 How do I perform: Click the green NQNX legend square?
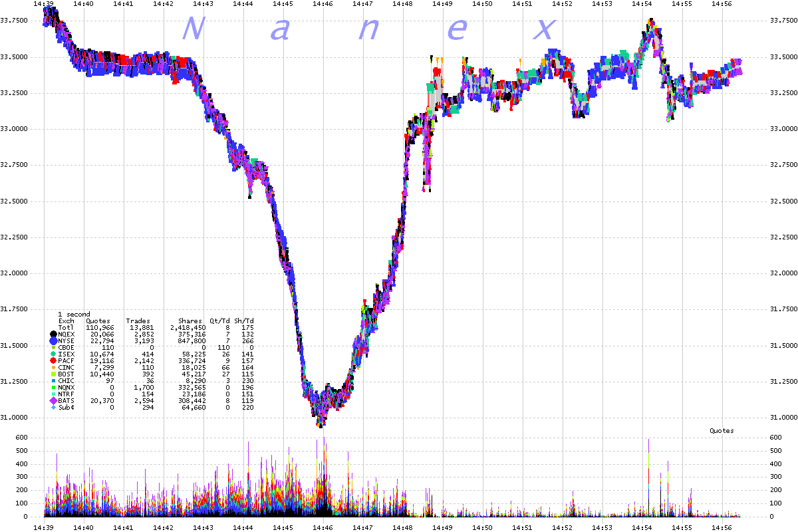pyautogui.click(x=53, y=388)
